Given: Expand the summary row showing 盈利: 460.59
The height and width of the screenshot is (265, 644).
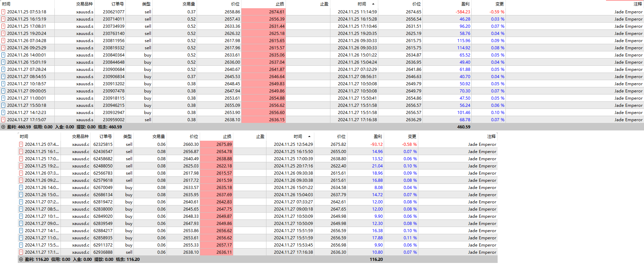Looking at the screenshot, I should click(3, 127).
